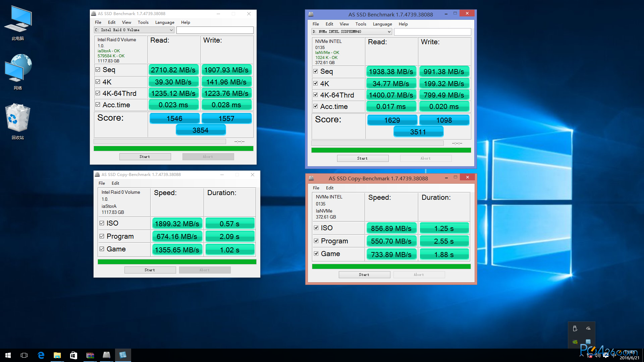The height and width of the screenshot is (362, 644).
Task: Open the 'D: NVMe INTEL SSDPEDMW40' drive dropdown
Action: point(352,32)
